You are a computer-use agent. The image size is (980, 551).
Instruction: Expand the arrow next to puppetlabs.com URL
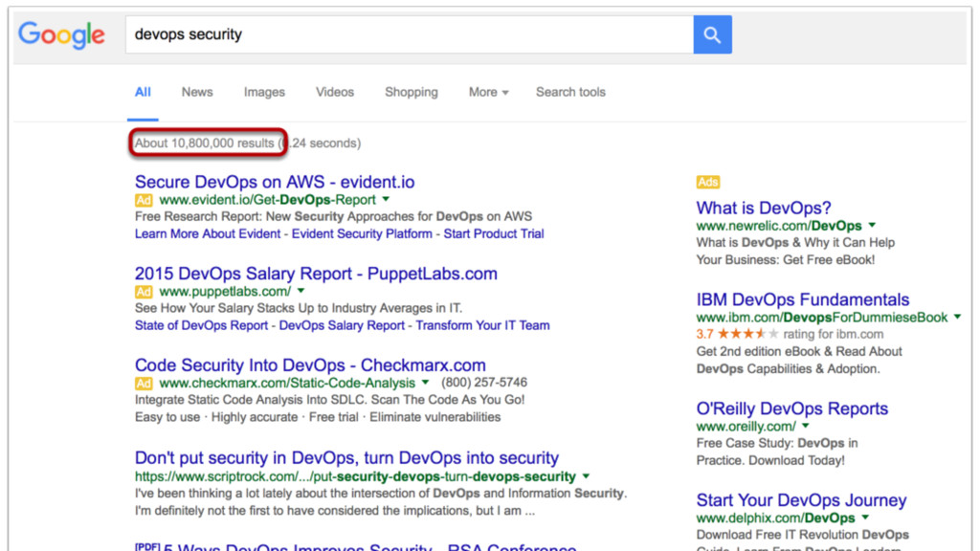coord(301,291)
